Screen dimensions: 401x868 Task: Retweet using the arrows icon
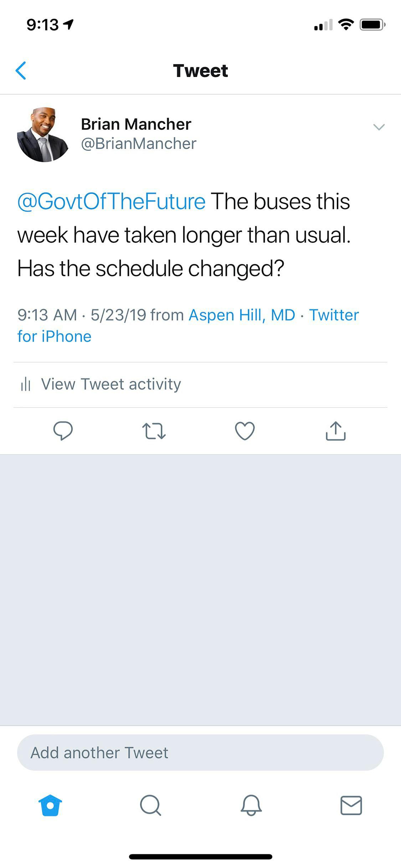point(154,431)
